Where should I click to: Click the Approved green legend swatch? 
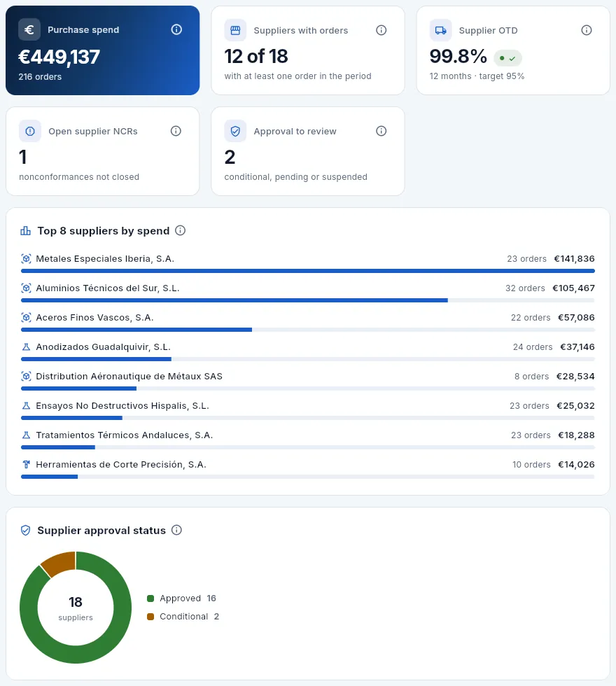pos(150,598)
